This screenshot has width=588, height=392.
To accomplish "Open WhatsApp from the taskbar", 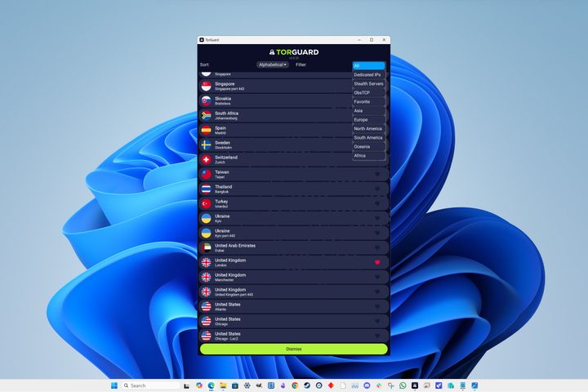I will (403, 385).
